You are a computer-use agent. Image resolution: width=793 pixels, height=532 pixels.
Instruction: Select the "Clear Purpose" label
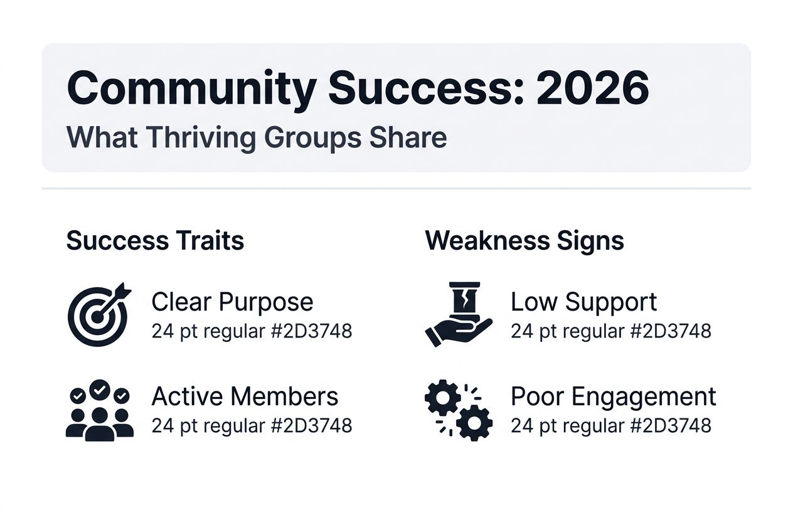[x=232, y=302]
